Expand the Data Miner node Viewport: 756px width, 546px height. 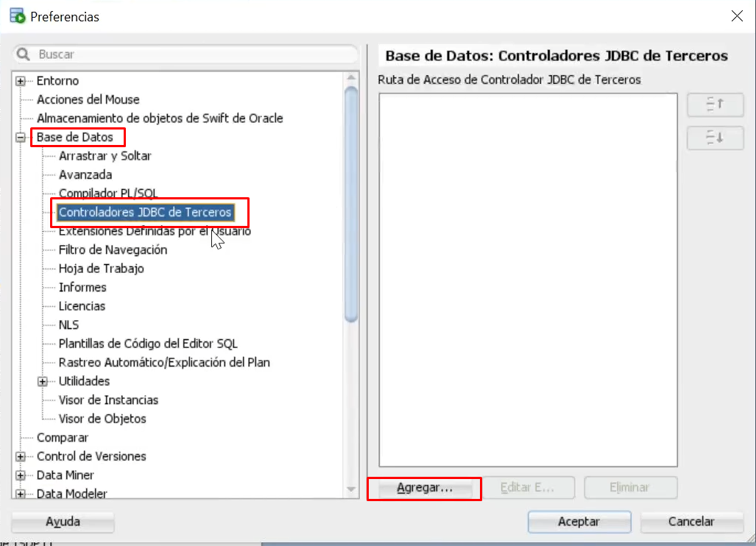[x=21, y=475]
